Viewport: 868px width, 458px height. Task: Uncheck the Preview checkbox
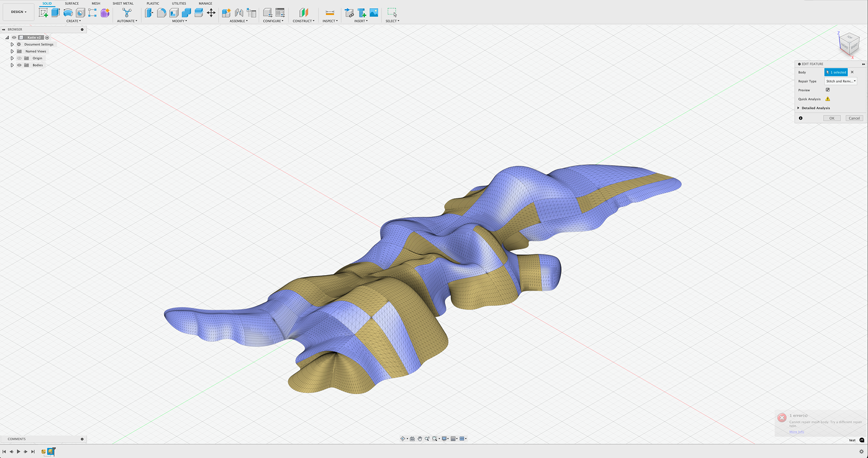click(x=828, y=90)
